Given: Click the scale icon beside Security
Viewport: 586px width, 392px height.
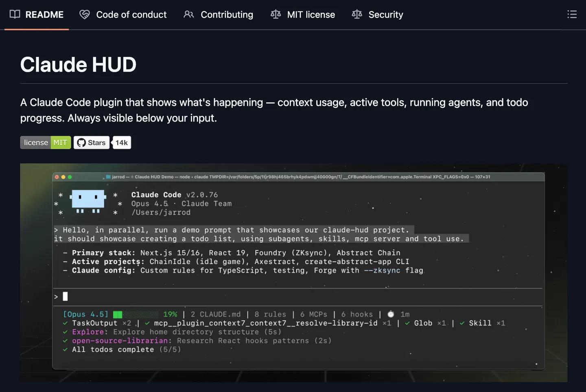Looking at the screenshot, I should 357,15.
